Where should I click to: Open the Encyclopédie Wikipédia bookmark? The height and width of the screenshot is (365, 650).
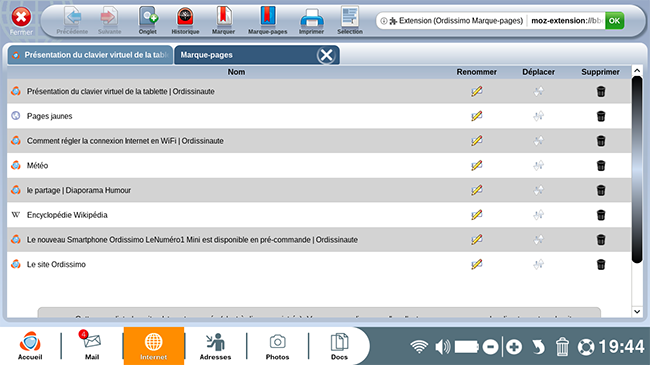click(67, 215)
